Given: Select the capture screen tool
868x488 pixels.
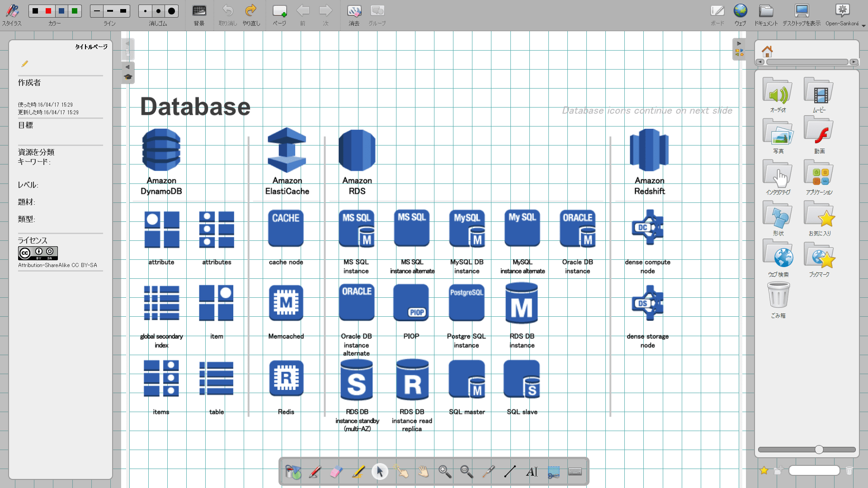Looking at the screenshot, I should (x=553, y=472).
